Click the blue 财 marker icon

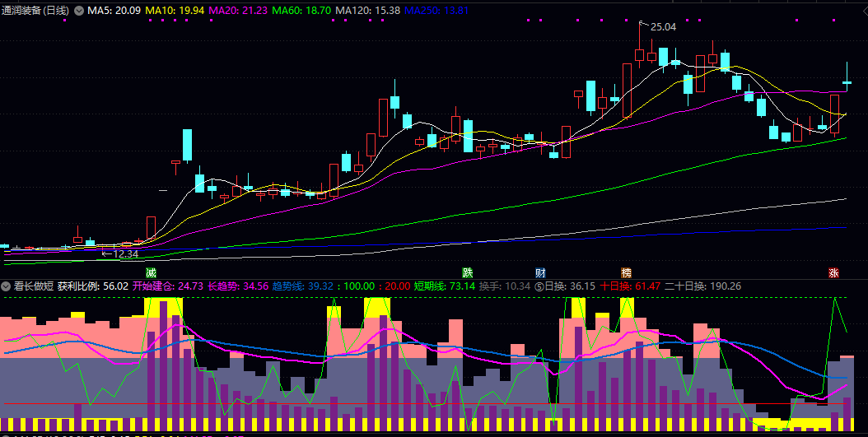(541, 272)
